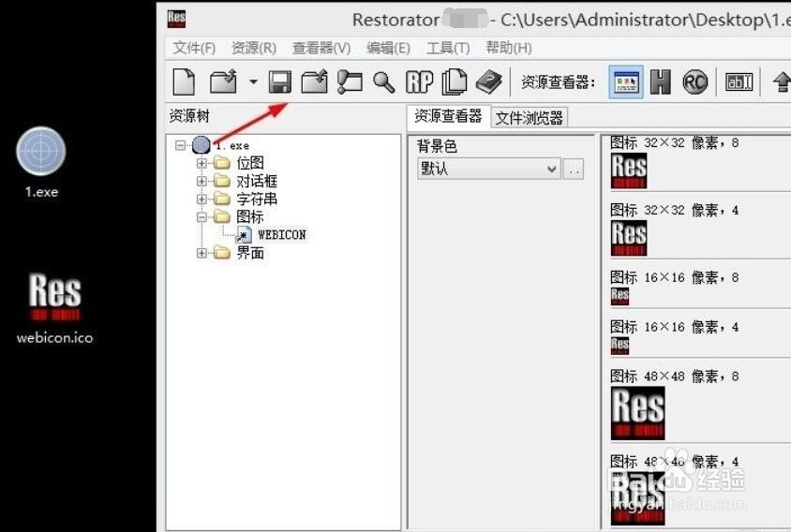
Task: Click the New file toolbar icon
Action: 184,81
